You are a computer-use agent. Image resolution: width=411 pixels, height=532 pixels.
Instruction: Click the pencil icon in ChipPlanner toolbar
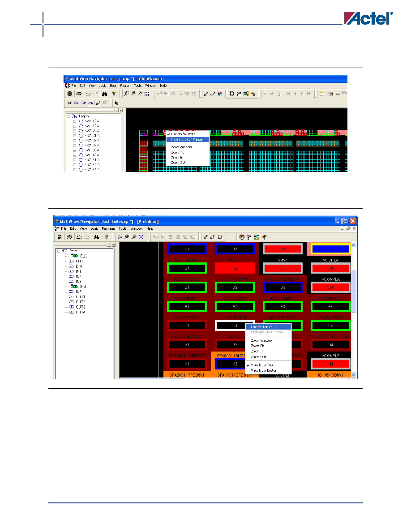(205, 94)
